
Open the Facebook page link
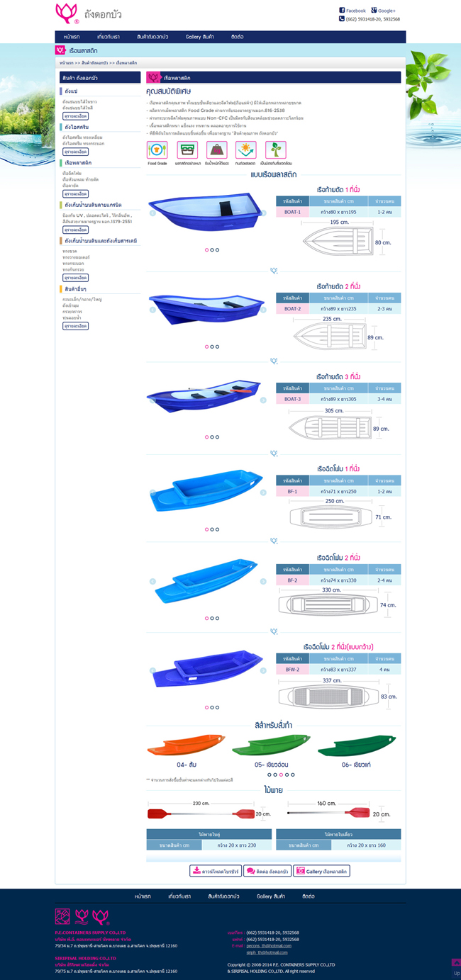tap(352, 11)
